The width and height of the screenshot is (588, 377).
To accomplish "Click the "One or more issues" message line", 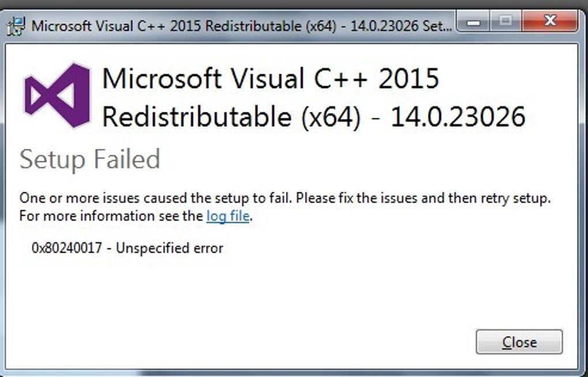I will pos(285,199).
